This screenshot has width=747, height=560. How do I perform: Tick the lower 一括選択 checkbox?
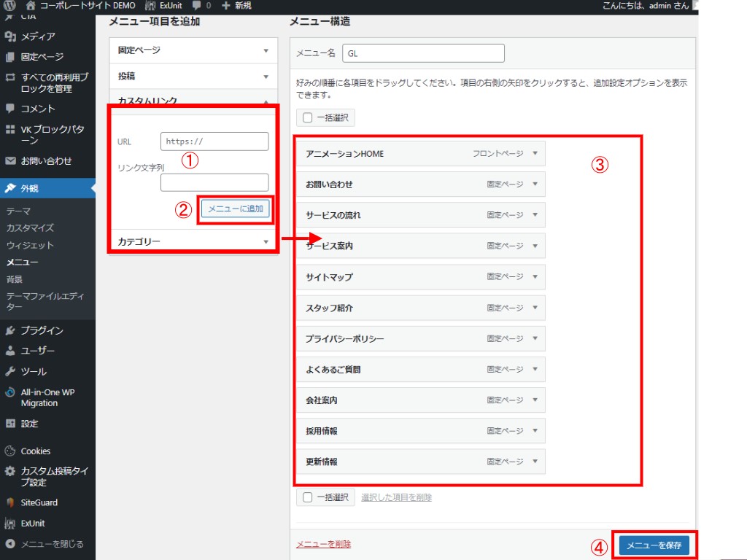pos(307,497)
